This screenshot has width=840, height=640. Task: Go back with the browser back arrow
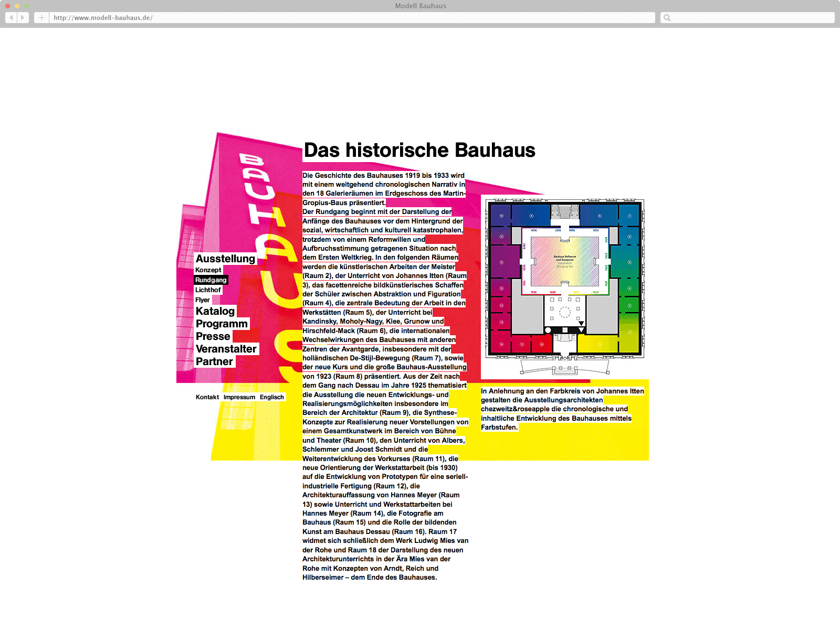pos(11,17)
